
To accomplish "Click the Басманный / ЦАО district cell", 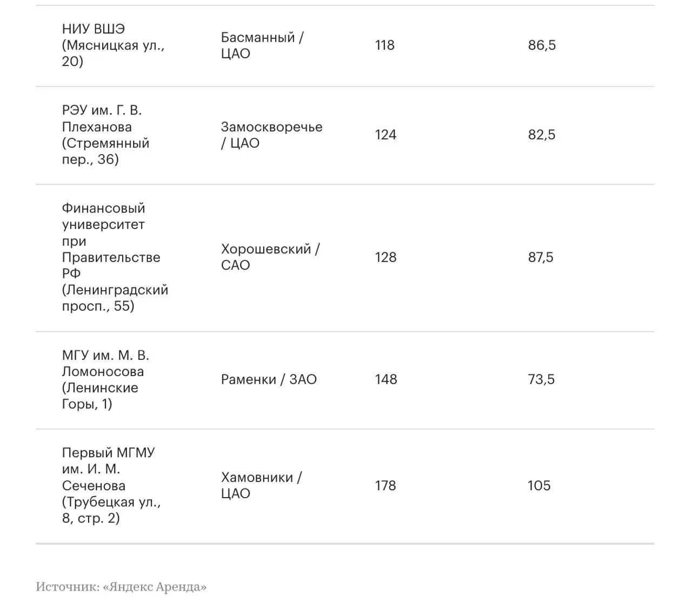I will tap(262, 45).
